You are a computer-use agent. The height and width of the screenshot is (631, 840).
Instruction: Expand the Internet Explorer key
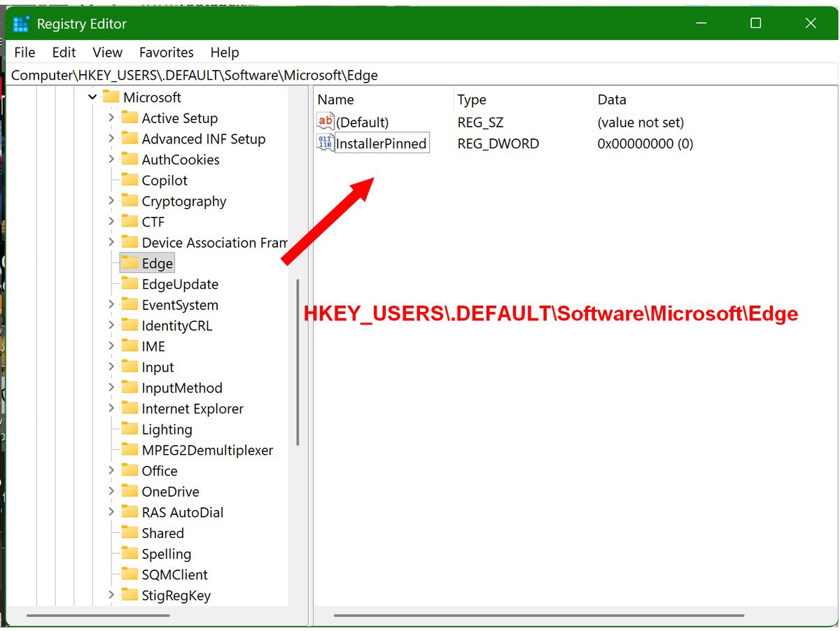coord(111,409)
